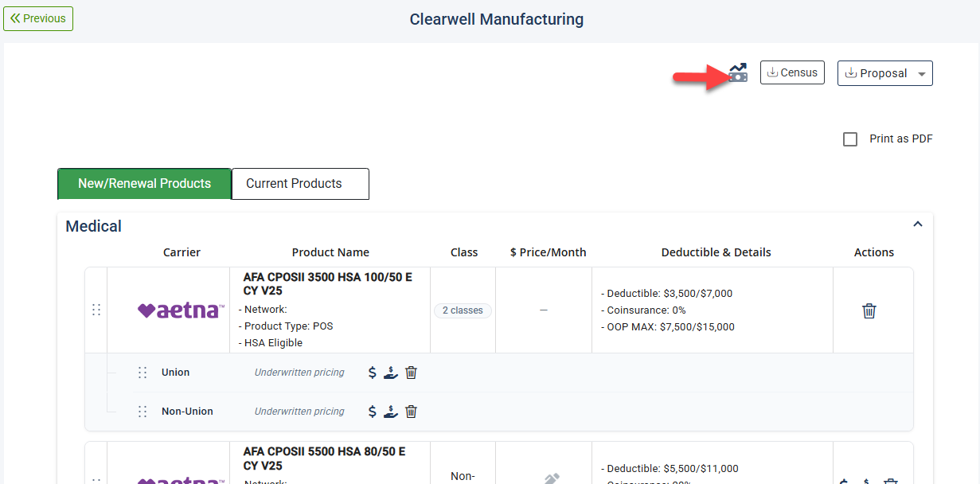Click the Clearwell Manufacturing title
This screenshot has height=484, width=980.
tap(497, 19)
